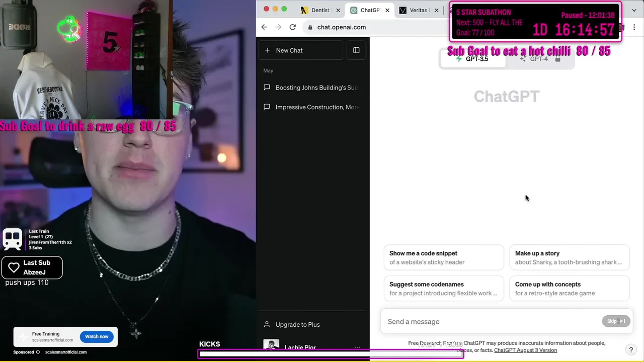644x362 pixels.
Task: Click the 'Lachie Pior' account name
Action: tap(300, 347)
